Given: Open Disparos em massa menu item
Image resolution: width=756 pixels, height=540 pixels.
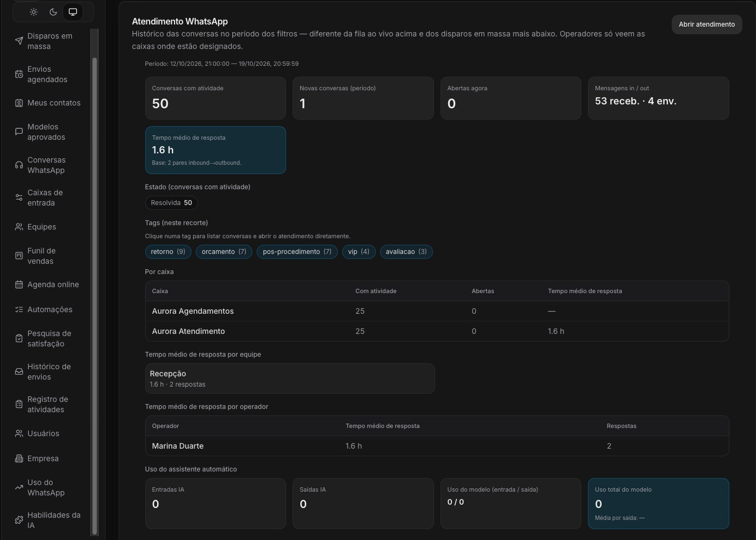Looking at the screenshot, I should (x=50, y=41).
